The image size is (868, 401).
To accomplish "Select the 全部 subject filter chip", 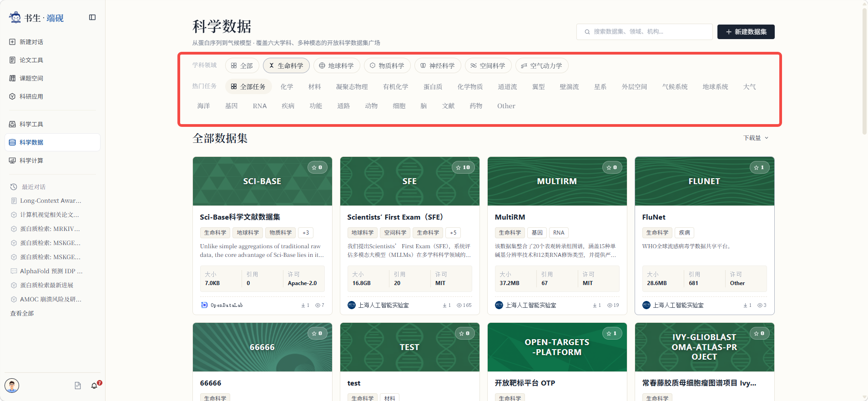I will point(242,65).
